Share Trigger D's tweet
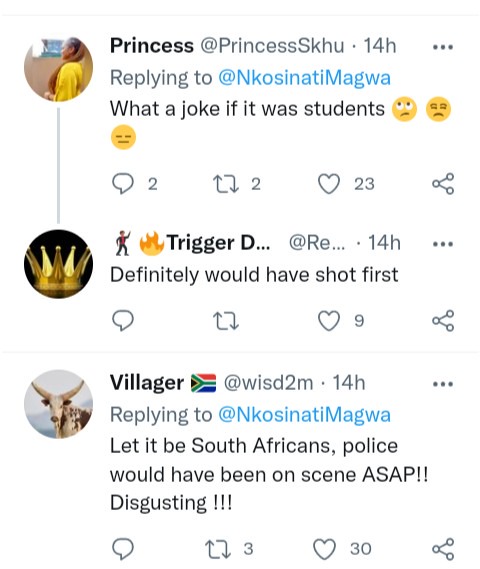The height and width of the screenshot is (569, 480). tap(443, 320)
